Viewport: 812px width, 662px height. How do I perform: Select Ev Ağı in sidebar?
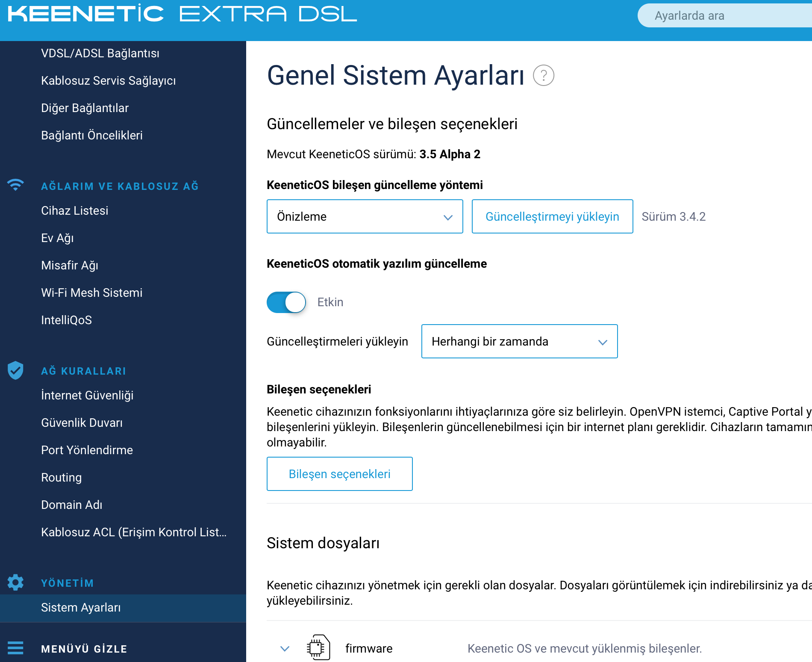click(x=57, y=238)
